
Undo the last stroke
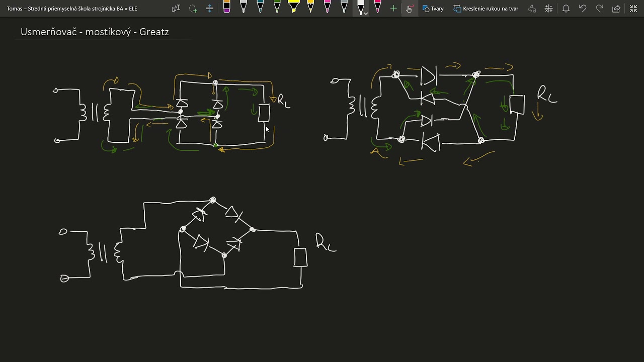[x=583, y=9]
